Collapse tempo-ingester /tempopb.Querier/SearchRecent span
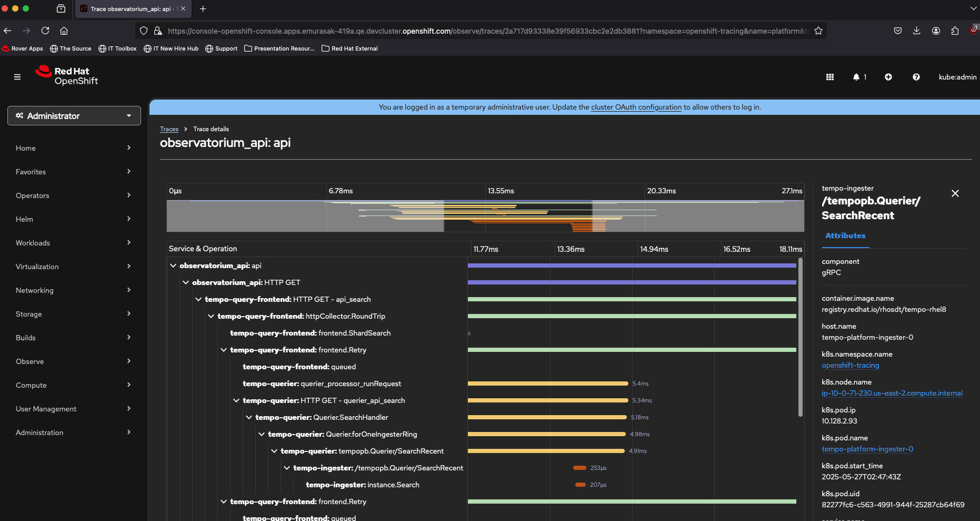The image size is (980, 521). [287, 468]
